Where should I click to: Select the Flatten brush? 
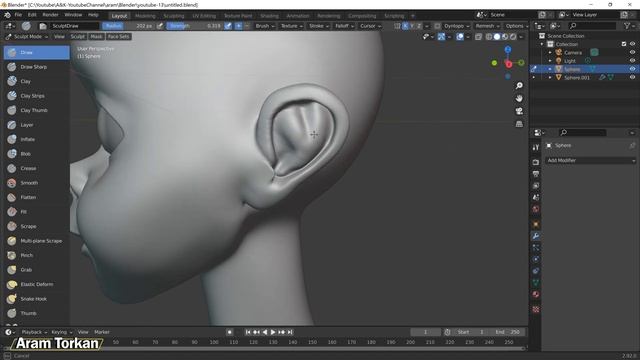coord(36,197)
